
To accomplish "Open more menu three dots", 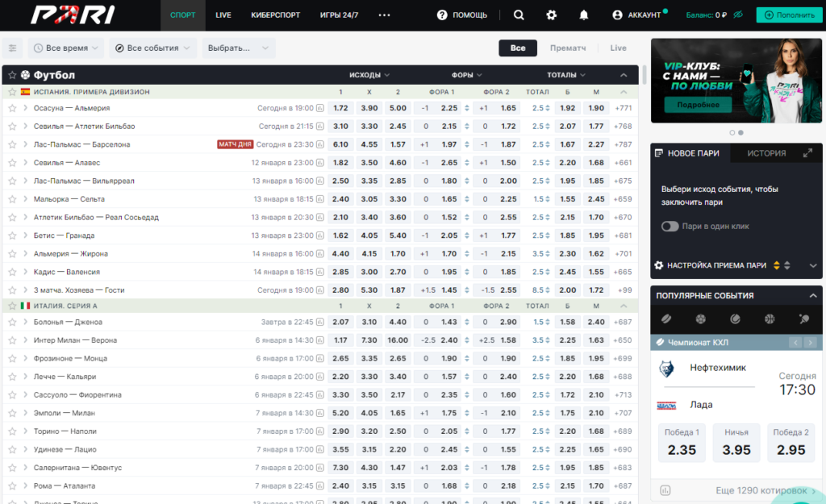I will click(x=385, y=15).
